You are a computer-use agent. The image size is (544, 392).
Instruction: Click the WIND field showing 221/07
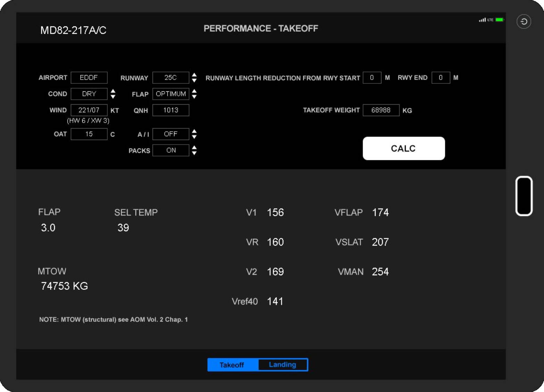89,110
